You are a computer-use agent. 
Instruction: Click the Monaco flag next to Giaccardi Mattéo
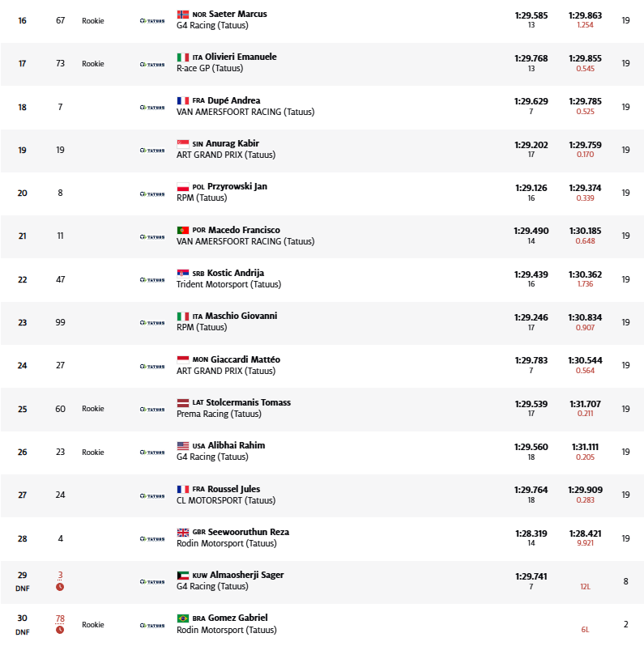pyautogui.click(x=182, y=359)
